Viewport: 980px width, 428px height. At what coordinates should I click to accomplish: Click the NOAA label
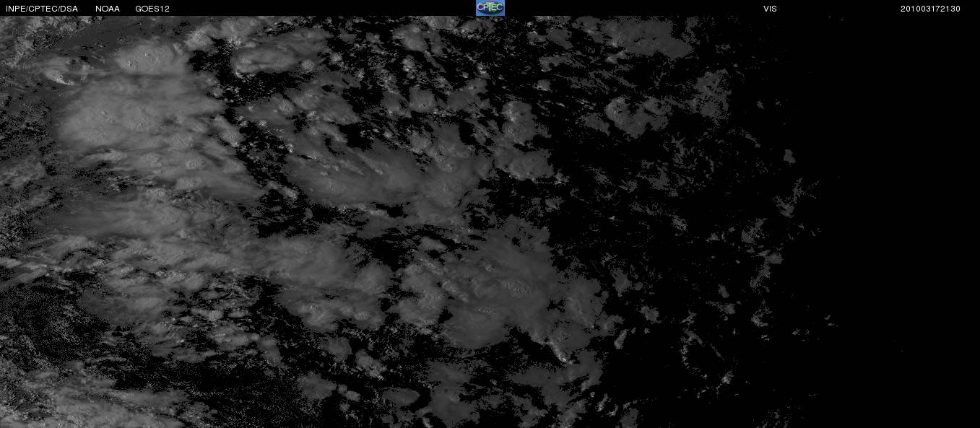click(x=108, y=9)
